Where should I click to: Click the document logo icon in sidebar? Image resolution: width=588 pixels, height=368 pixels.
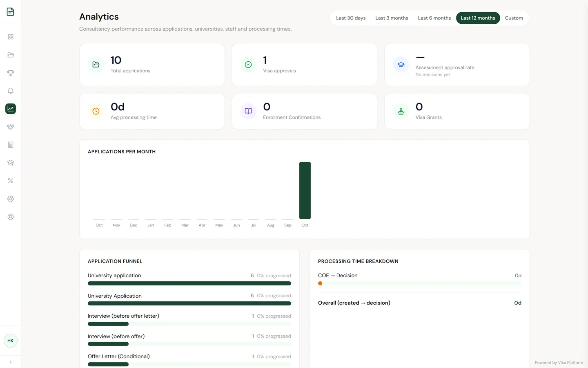click(11, 11)
